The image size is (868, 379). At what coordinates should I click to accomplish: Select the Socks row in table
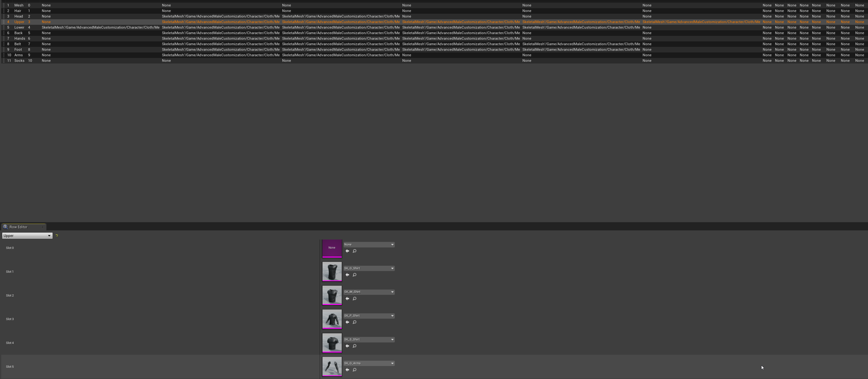pos(19,61)
